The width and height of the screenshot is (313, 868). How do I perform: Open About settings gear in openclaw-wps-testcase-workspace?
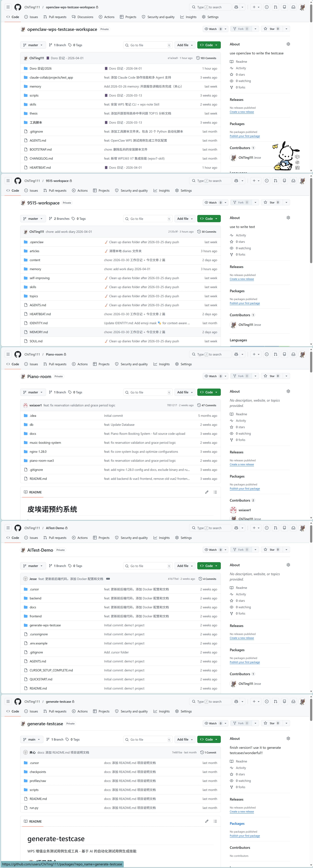tap(288, 44)
